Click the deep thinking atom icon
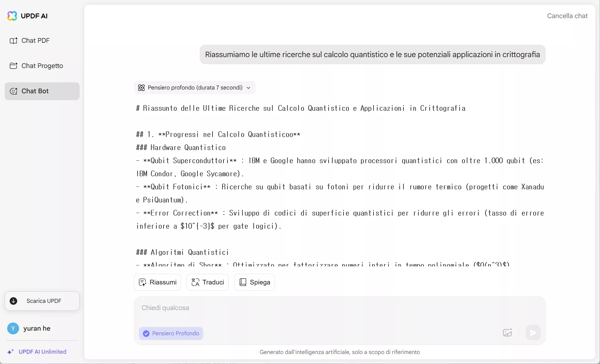This screenshot has height=364, width=600. (141, 88)
